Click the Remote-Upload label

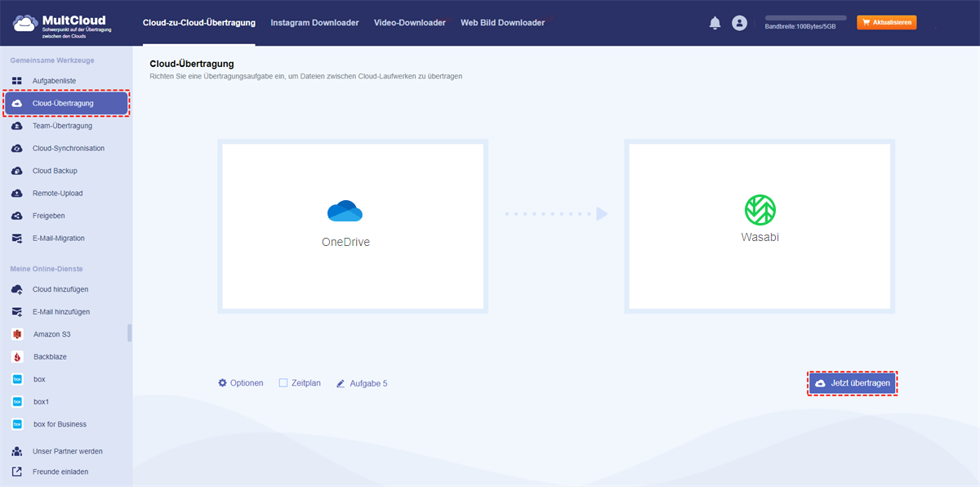[x=57, y=194]
